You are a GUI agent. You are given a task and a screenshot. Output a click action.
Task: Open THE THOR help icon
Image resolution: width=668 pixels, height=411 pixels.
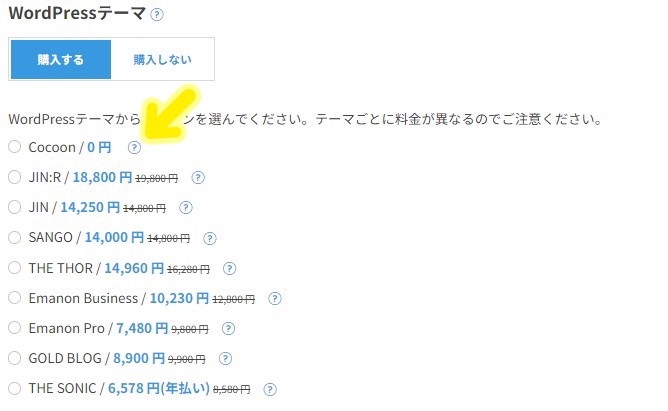point(229,269)
